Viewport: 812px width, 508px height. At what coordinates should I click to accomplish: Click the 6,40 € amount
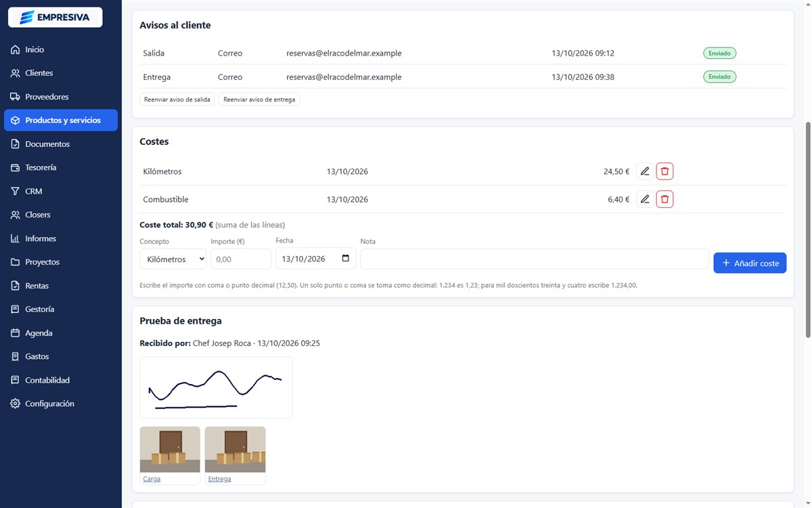pos(618,199)
